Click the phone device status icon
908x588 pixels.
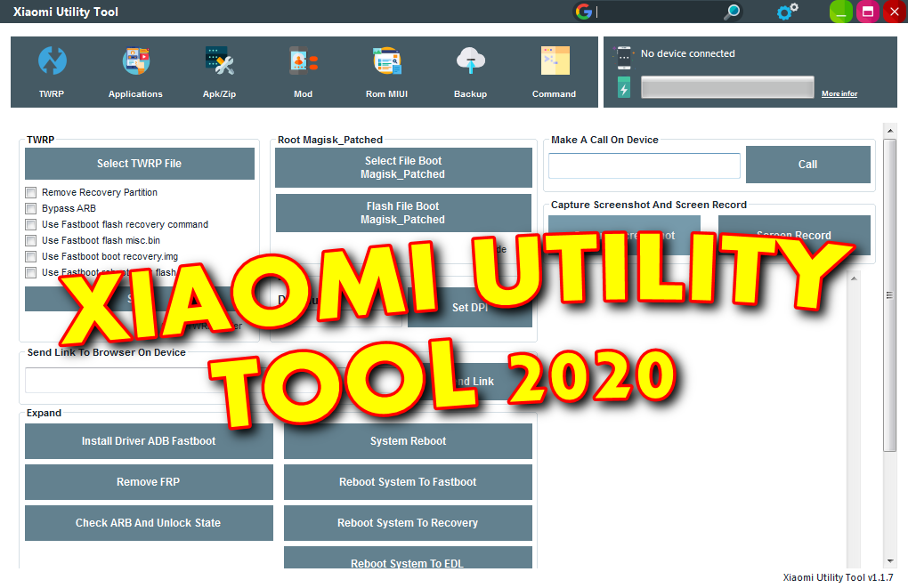coord(624,57)
